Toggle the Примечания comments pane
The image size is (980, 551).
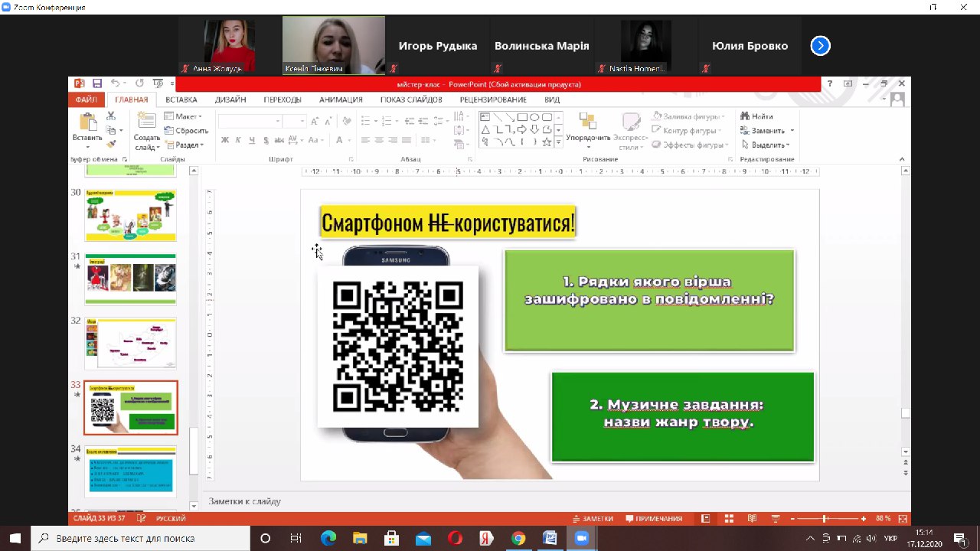654,519
